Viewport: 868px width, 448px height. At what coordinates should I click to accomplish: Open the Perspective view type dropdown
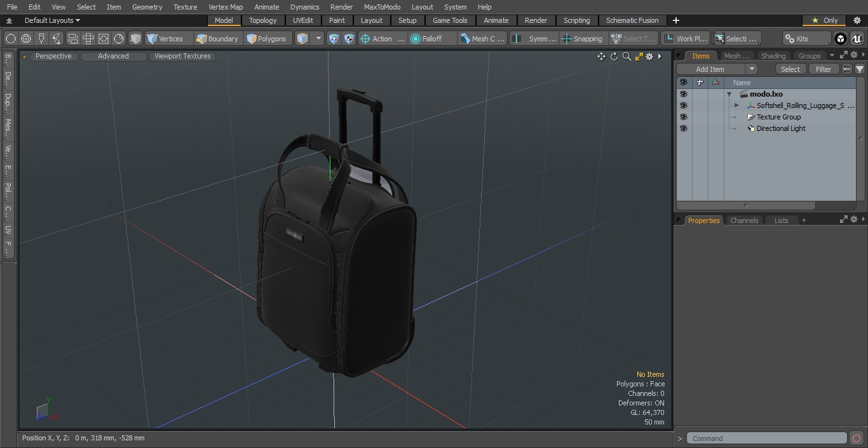(x=53, y=56)
